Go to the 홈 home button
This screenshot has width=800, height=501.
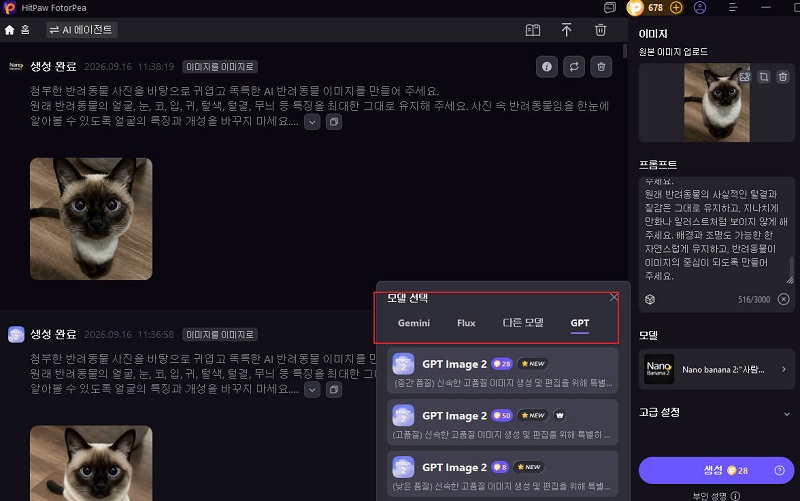17,30
